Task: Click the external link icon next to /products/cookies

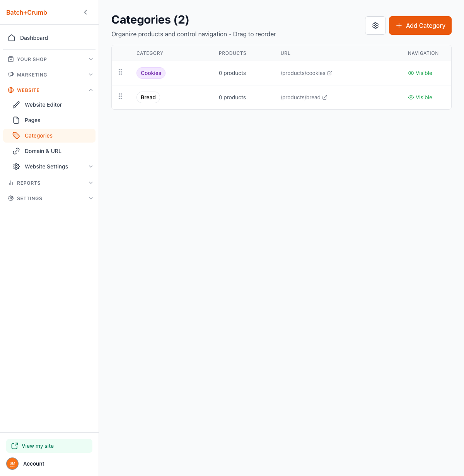Action: [329, 73]
